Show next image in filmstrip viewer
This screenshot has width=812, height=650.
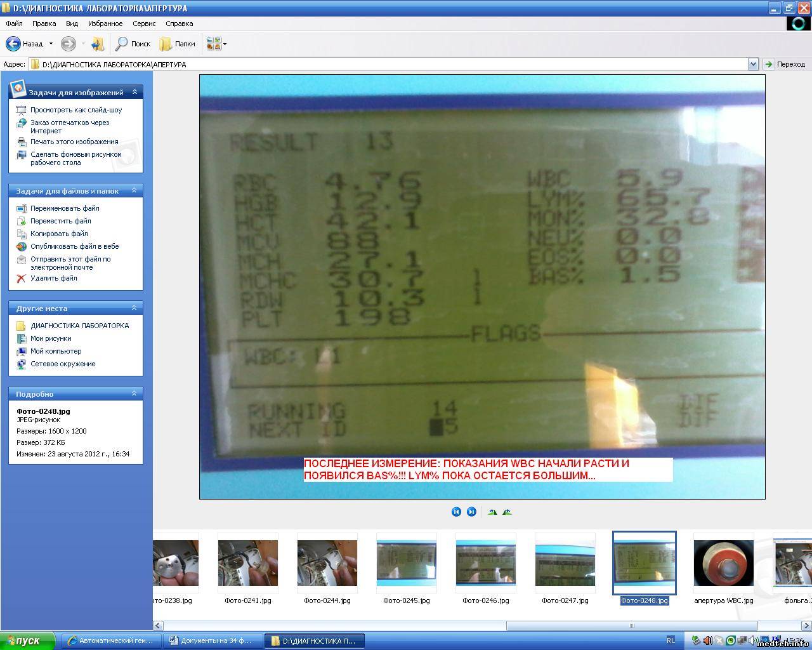click(471, 512)
